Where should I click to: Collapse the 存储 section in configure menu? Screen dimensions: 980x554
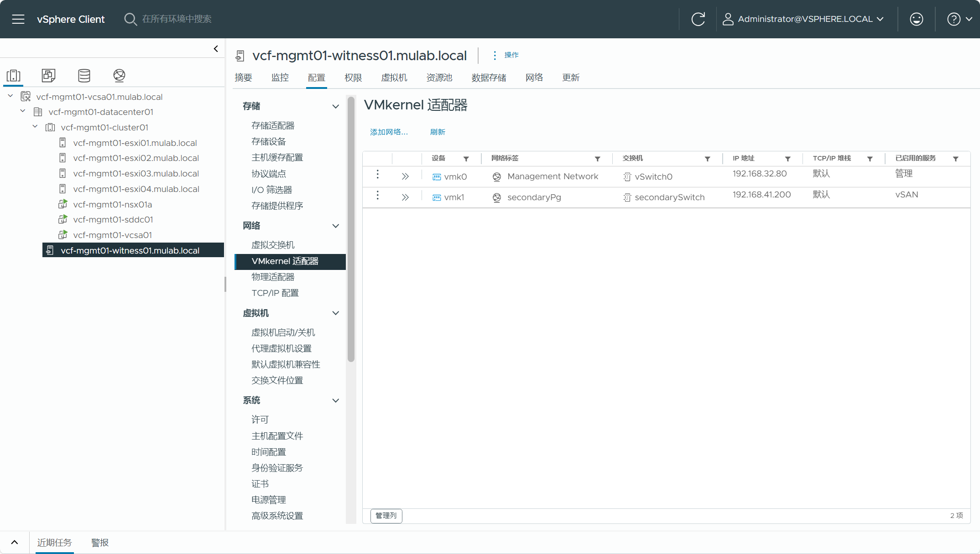[335, 106]
